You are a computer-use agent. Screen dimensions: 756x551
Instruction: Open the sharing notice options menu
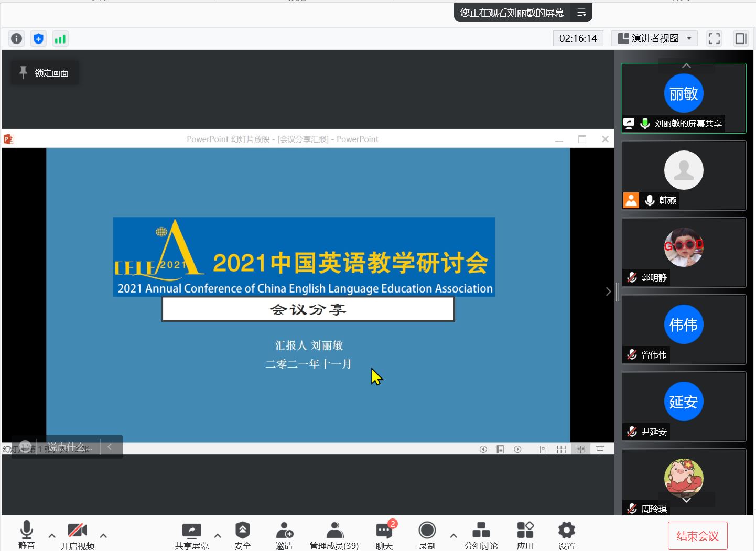point(581,13)
